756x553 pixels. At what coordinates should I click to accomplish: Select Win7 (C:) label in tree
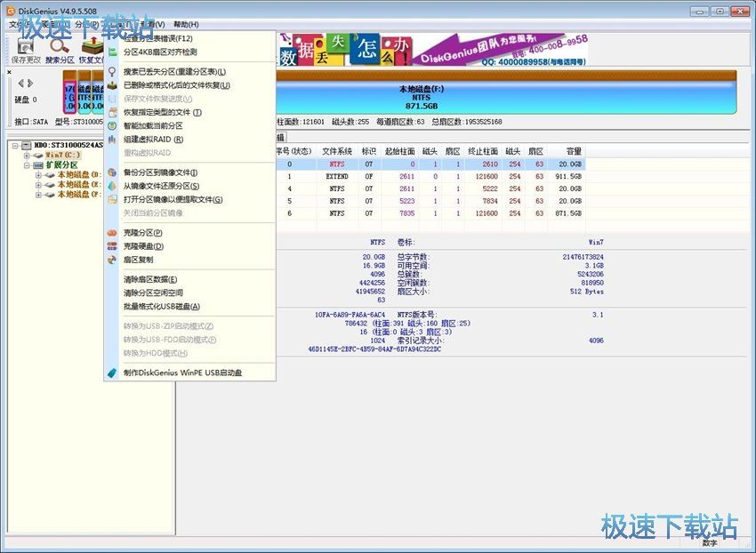click(x=62, y=156)
